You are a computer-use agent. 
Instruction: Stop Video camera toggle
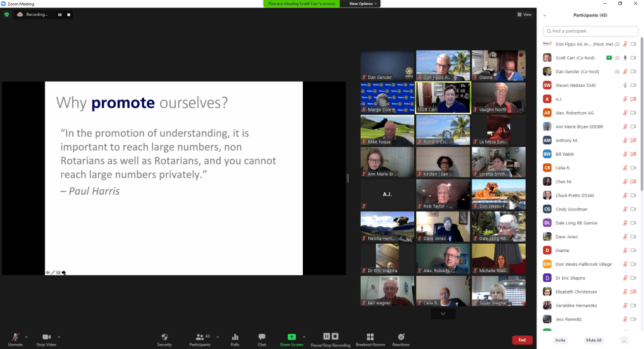46,338
